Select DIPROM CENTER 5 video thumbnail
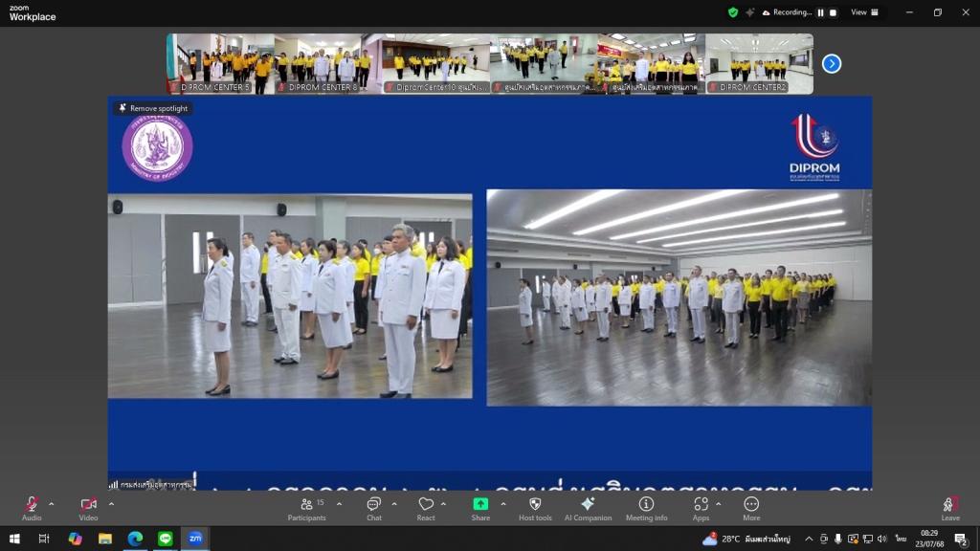980x551 pixels. pos(221,64)
